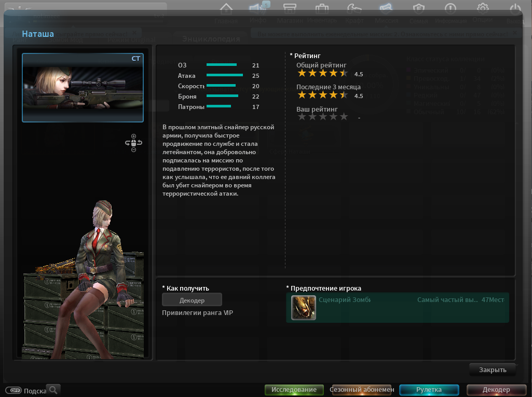
Task: Click the zoom-in plus icon above mouse control
Action: tap(133, 136)
